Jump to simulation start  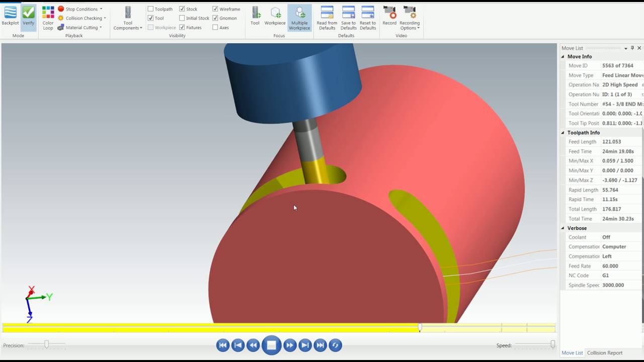click(223, 345)
